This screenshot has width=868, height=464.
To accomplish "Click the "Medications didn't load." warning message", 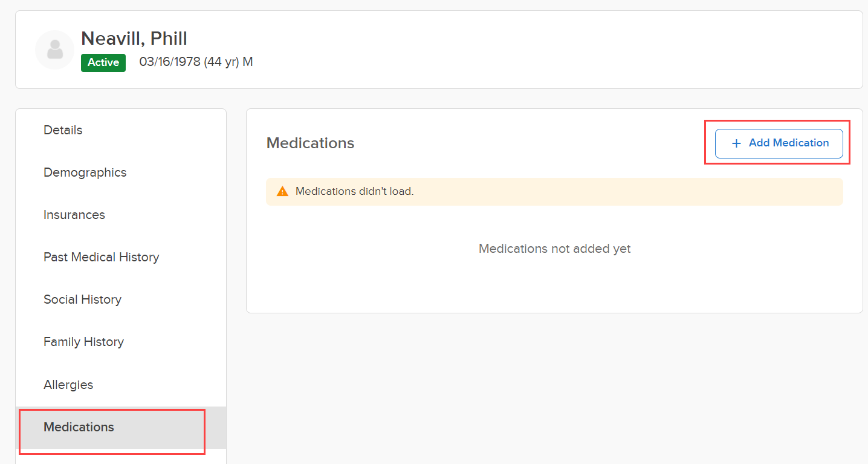I will 354,191.
